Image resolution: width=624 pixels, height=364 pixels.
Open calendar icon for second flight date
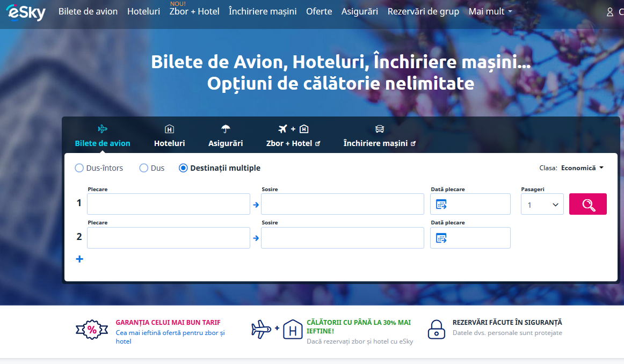441,238
